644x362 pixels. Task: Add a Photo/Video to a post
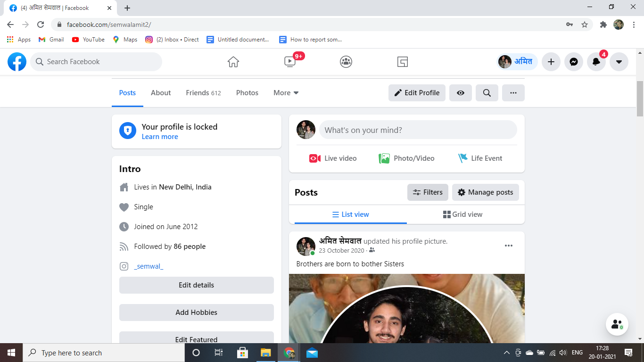pos(406,158)
